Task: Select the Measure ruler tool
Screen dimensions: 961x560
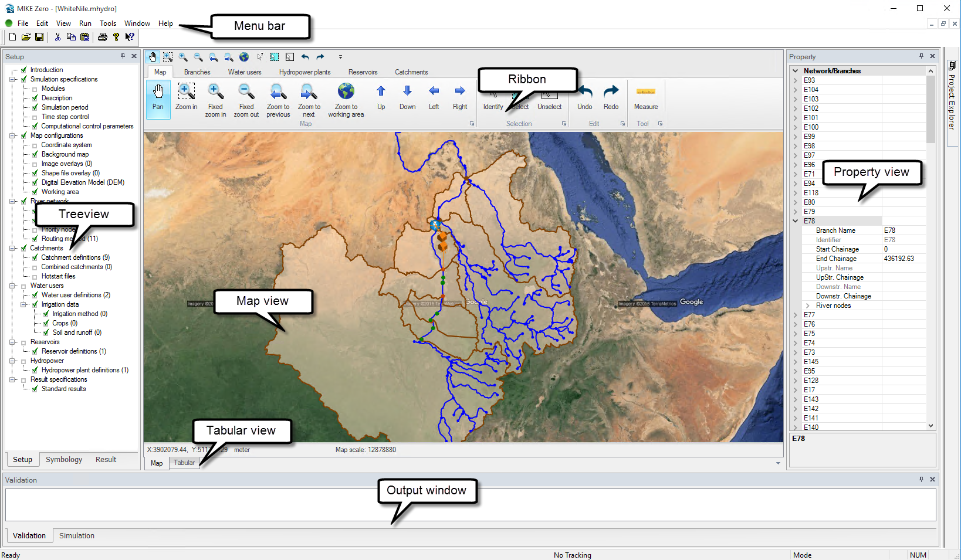Action: point(646,97)
